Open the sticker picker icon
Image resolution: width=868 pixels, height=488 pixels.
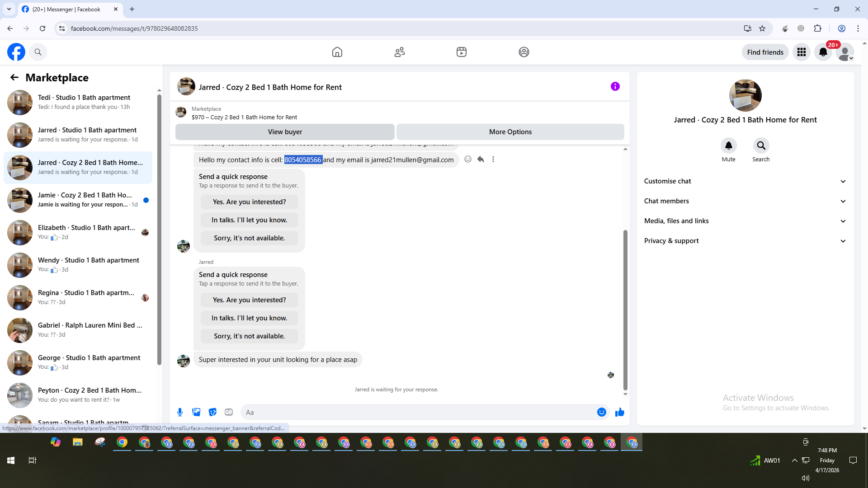212,412
